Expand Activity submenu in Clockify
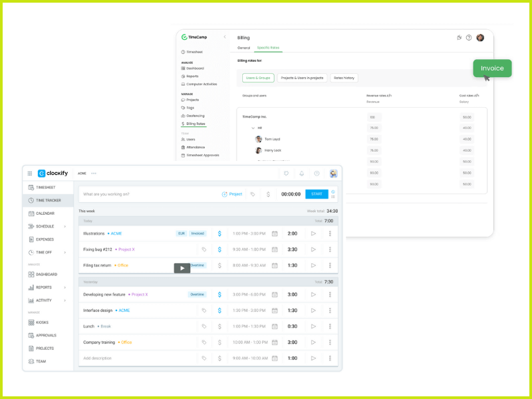The width and height of the screenshot is (532, 399). click(65, 301)
